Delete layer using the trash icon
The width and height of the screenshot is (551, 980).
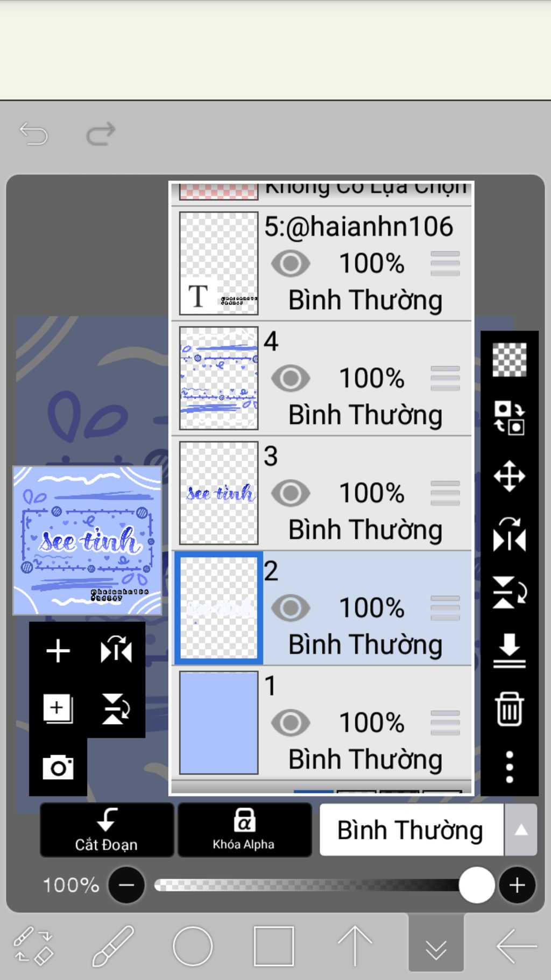(x=509, y=709)
